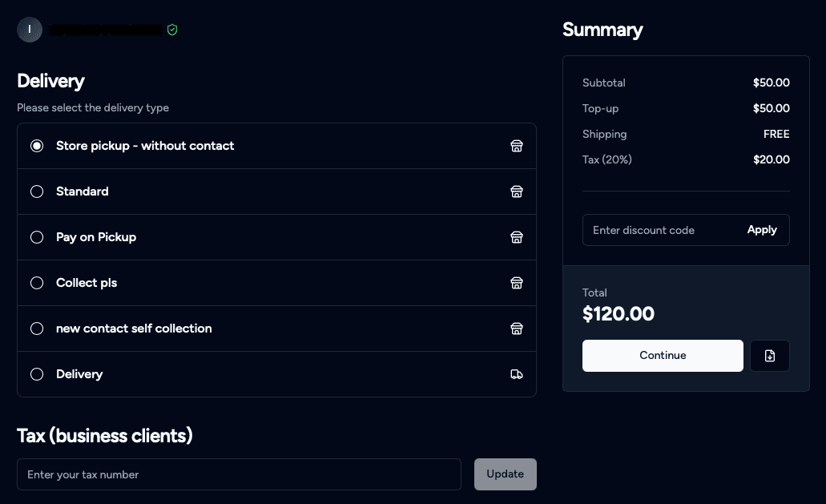Click the store icon next to Standard delivery

click(517, 192)
